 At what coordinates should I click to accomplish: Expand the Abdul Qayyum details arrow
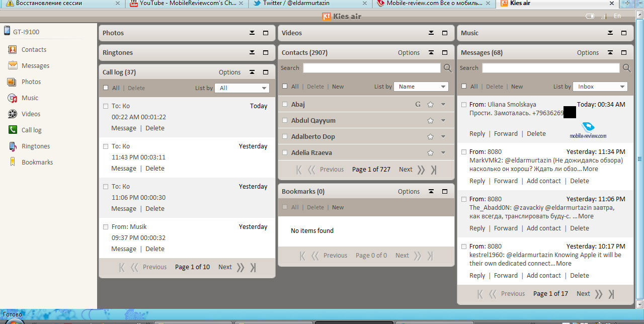[443, 121]
